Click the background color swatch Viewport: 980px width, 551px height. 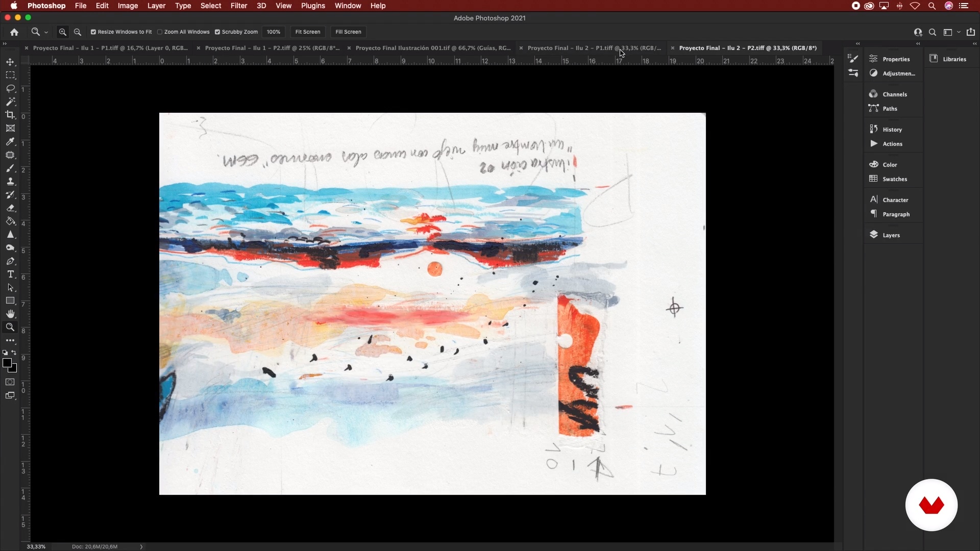pos(14,369)
